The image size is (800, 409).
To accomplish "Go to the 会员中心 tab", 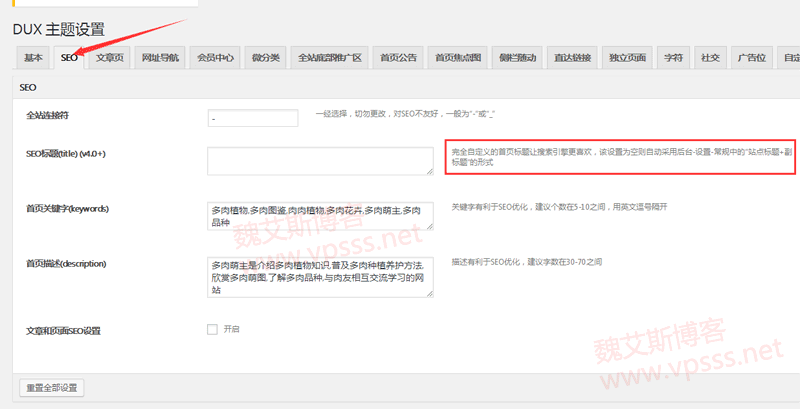I will click(215, 58).
